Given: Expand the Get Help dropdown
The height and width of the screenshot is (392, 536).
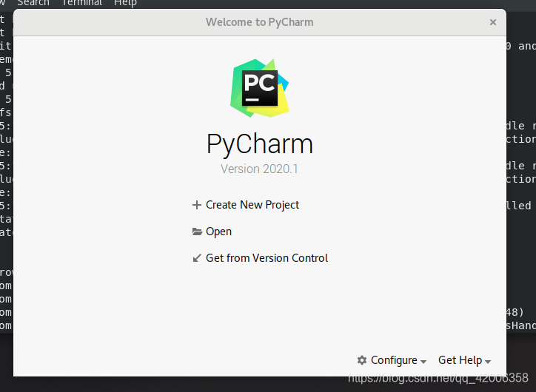Looking at the screenshot, I should pos(464,360).
